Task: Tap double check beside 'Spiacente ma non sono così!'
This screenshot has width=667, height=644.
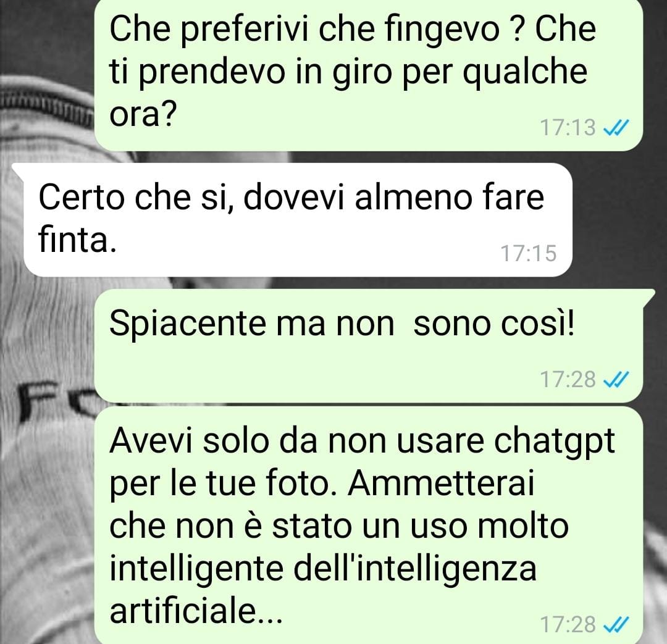Action: pyautogui.click(x=616, y=379)
